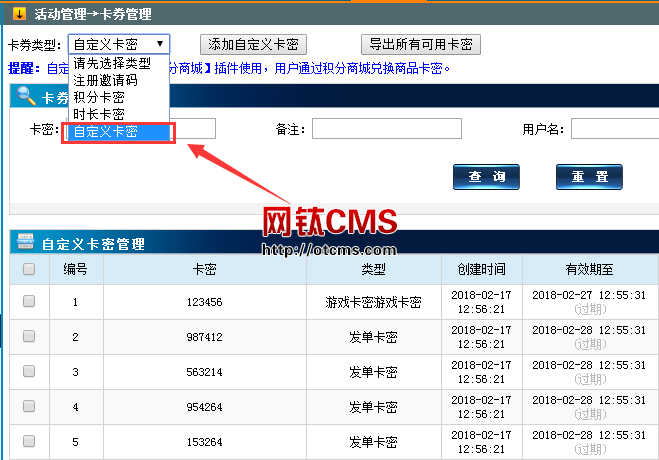This screenshot has width=659, height=460.
Task: Focus the 用户名 input field
Action: [x=615, y=129]
